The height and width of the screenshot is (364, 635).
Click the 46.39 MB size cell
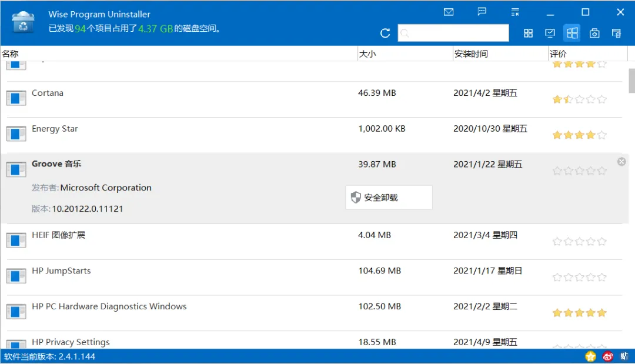(x=377, y=93)
